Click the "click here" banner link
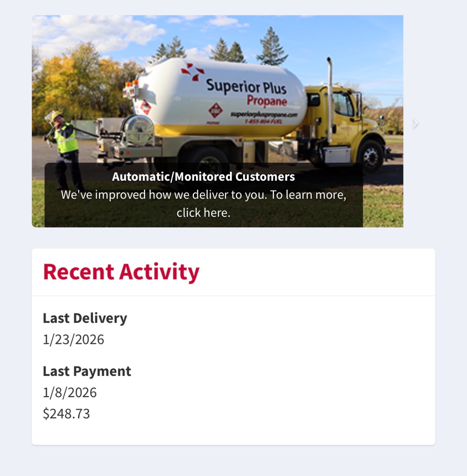The width and height of the screenshot is (467, 476). point(203,213)
